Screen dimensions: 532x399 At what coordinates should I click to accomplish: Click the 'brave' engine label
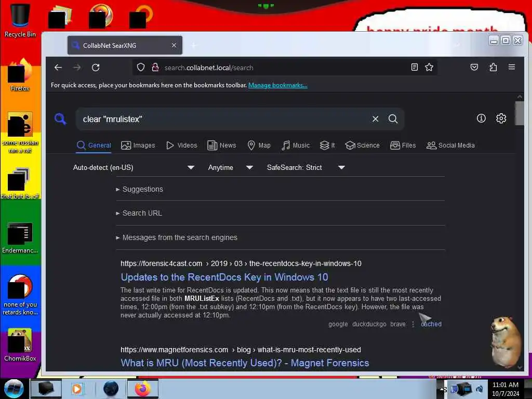pos(398,324)
